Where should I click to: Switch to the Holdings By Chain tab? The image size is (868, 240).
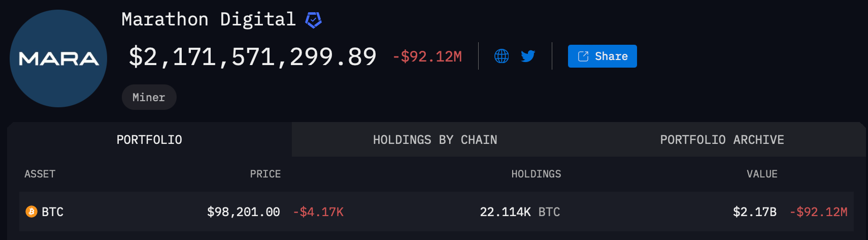pos(435,140)
